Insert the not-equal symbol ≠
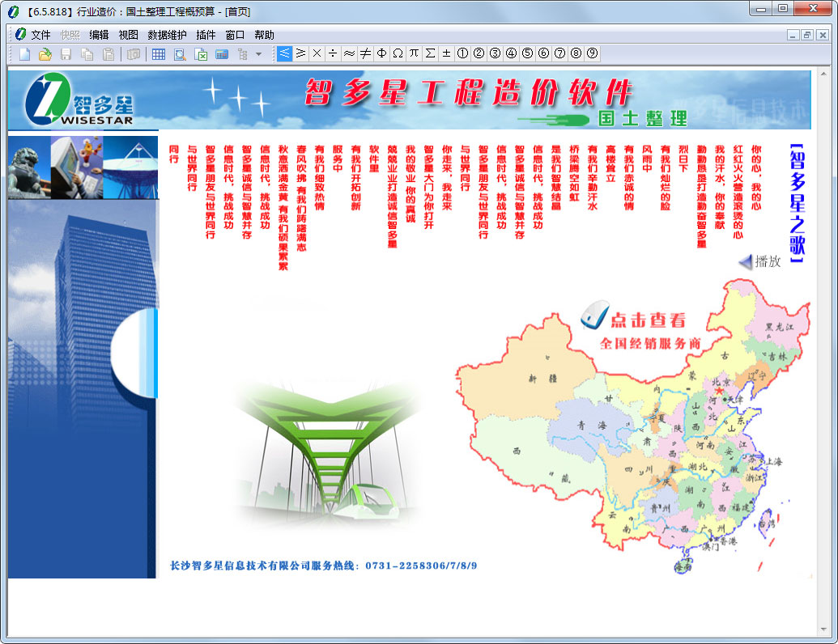 click(x=365, y=53)
